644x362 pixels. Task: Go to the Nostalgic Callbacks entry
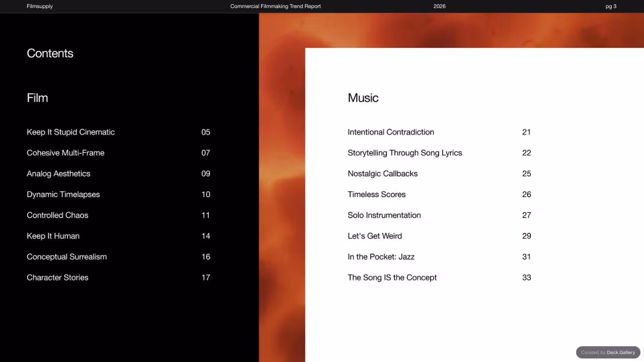(x=382, y=173)
